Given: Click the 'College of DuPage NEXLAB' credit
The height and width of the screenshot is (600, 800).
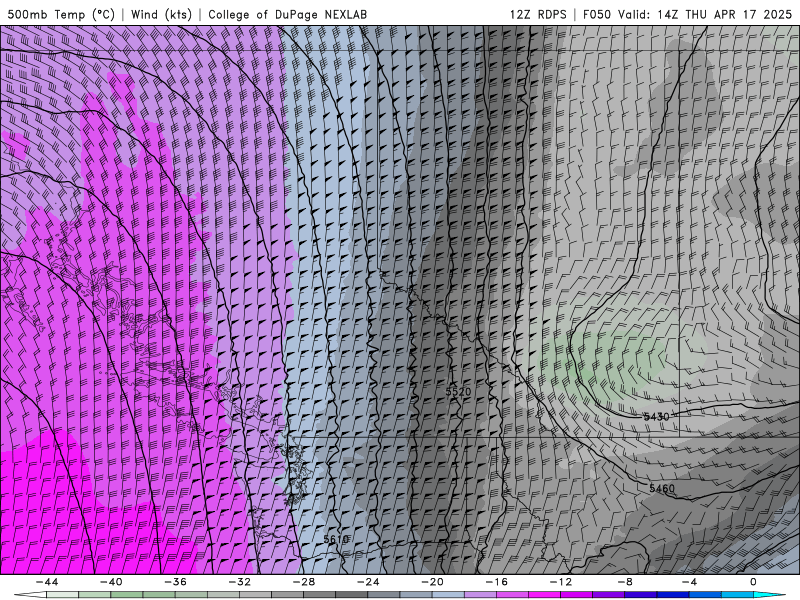Looking at the screenshot, I should pyautogui.click(x=287, y=14).
